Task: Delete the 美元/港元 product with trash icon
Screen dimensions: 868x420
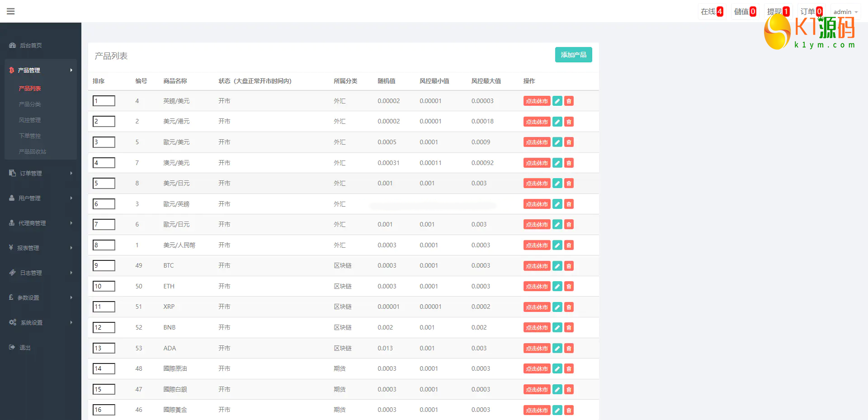Action: point(569,122)
